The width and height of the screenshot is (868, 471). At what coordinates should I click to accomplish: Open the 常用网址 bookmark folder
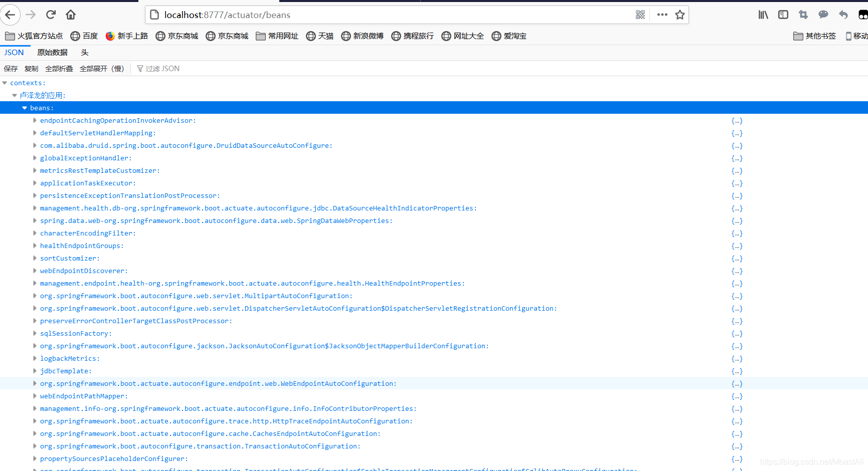tap(277, 36)
